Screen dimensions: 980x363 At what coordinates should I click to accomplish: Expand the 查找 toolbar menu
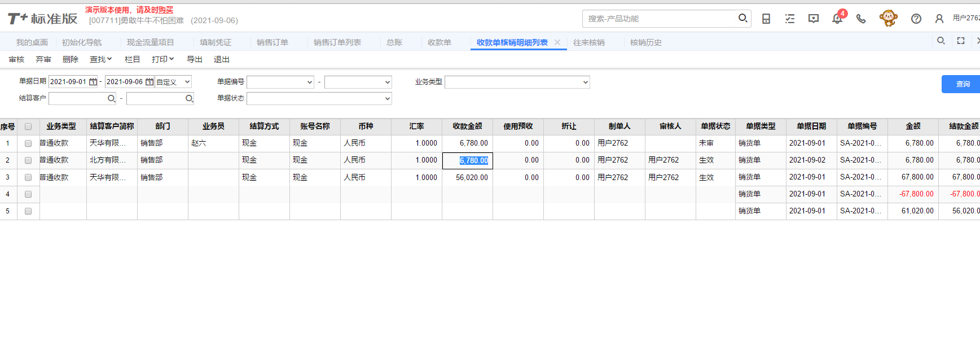101,59
